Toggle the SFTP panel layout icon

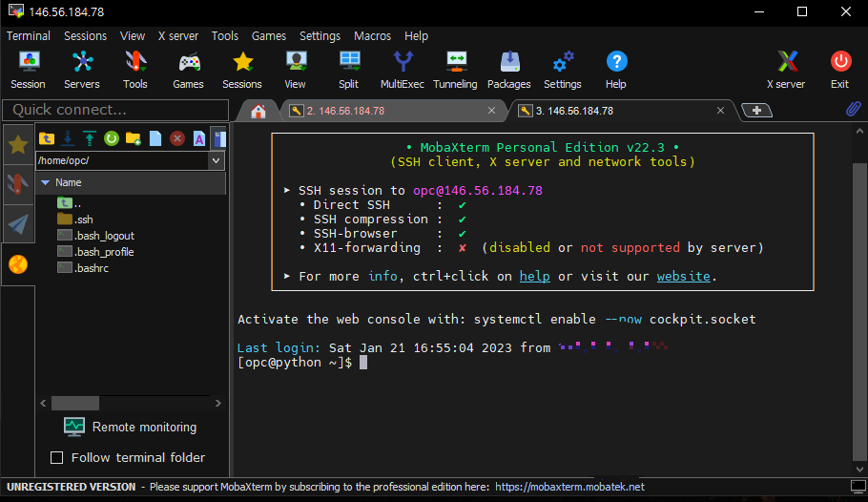pyautogui.click(x=219, y=138)
